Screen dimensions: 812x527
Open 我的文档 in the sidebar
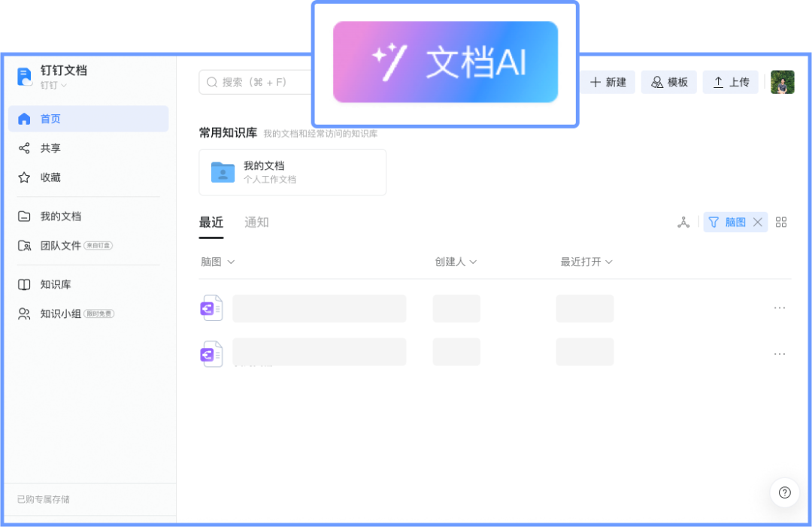(89, 217)
